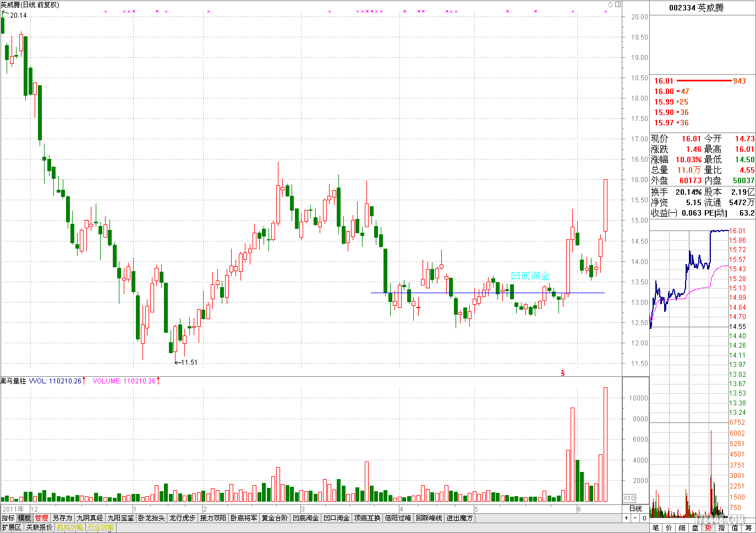Select the 黄金台阶 indicator
756x533 pixels.
(275, 518)
